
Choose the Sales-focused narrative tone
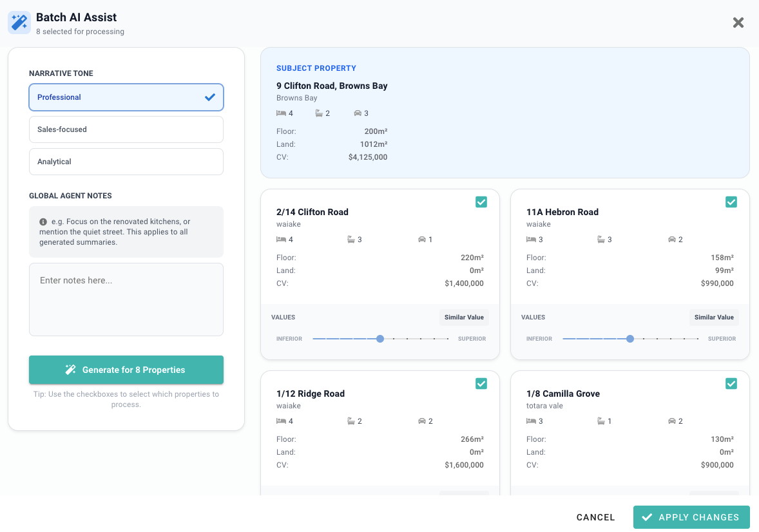[126, 129]
